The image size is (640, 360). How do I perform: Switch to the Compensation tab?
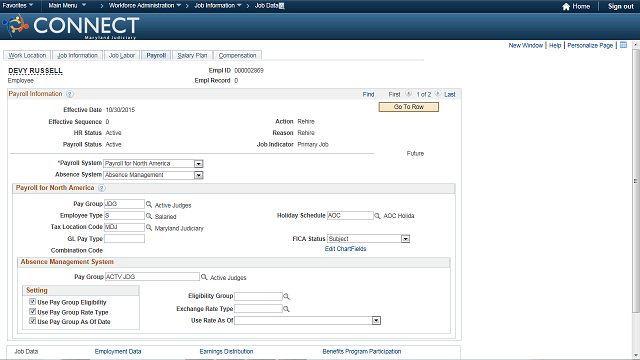click(237, 56)
